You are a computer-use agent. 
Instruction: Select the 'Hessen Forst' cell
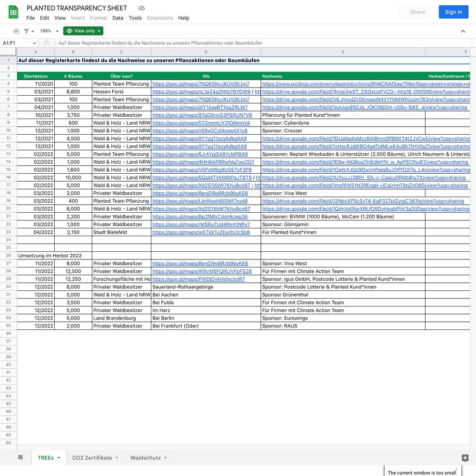[x=121, y=92]
